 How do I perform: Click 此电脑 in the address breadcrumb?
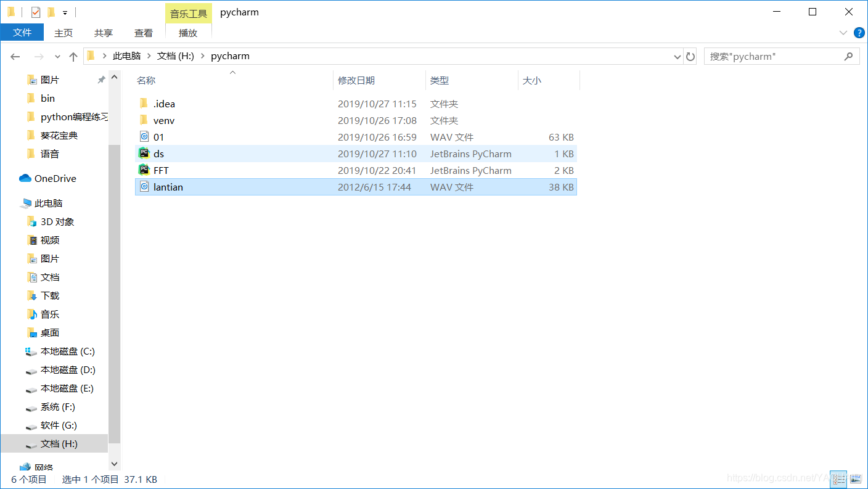(x=126, y=56)
